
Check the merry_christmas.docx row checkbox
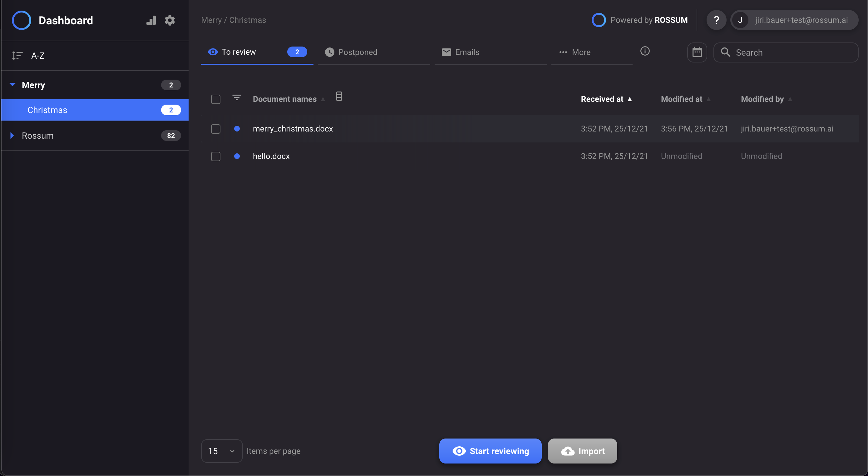click(216, 129)
